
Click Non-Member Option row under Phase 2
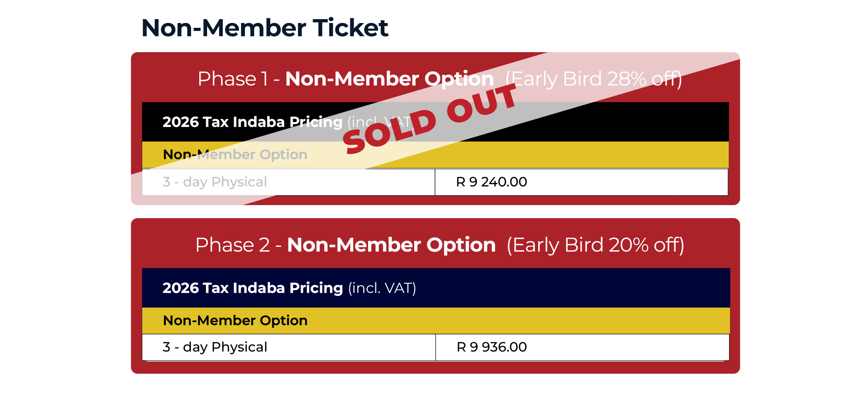[235, 321]
